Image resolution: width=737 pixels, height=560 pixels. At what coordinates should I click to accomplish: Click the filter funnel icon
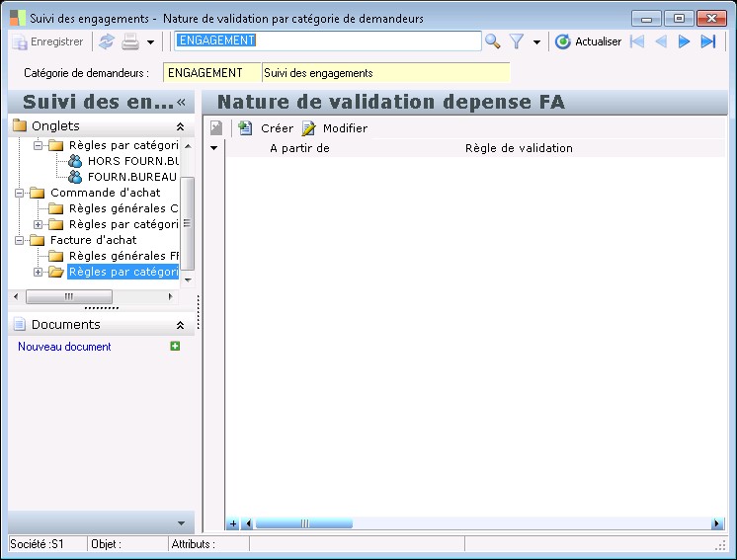pyautogui.click(x=517, y=41)
